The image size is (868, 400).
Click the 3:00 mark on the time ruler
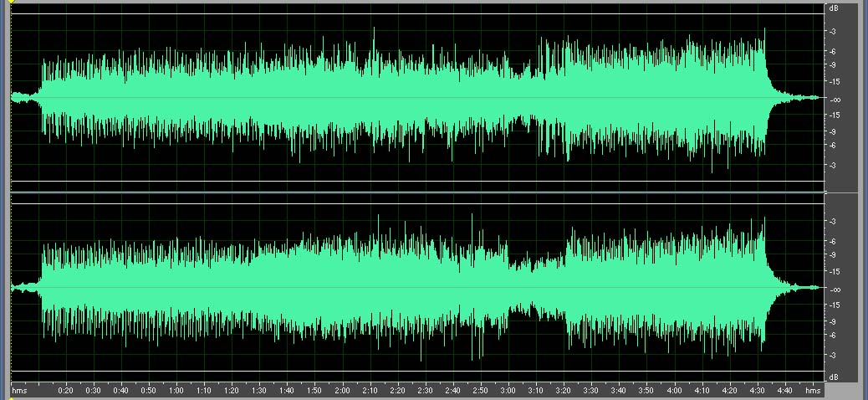coord(508,391)
